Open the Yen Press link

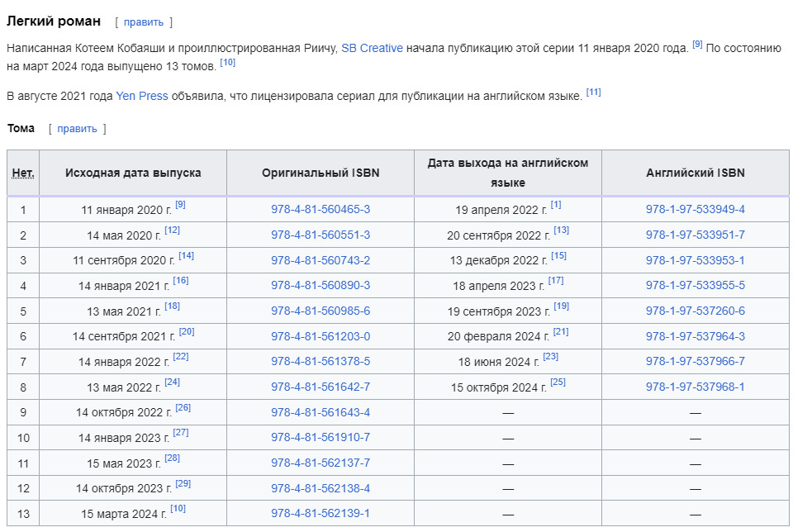[141, 96]
